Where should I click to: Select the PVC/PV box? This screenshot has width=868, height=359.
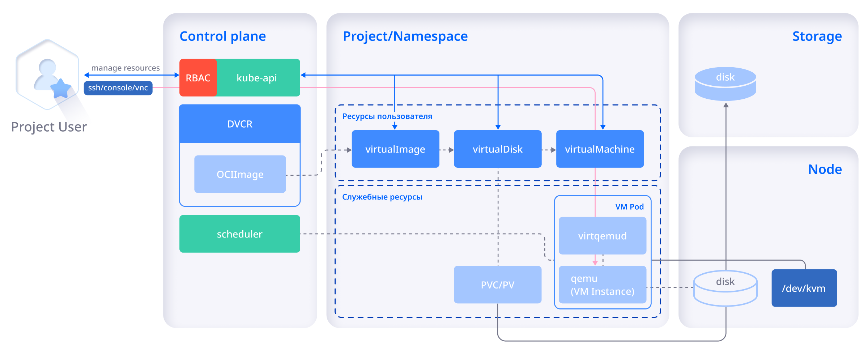click(498, 285)
